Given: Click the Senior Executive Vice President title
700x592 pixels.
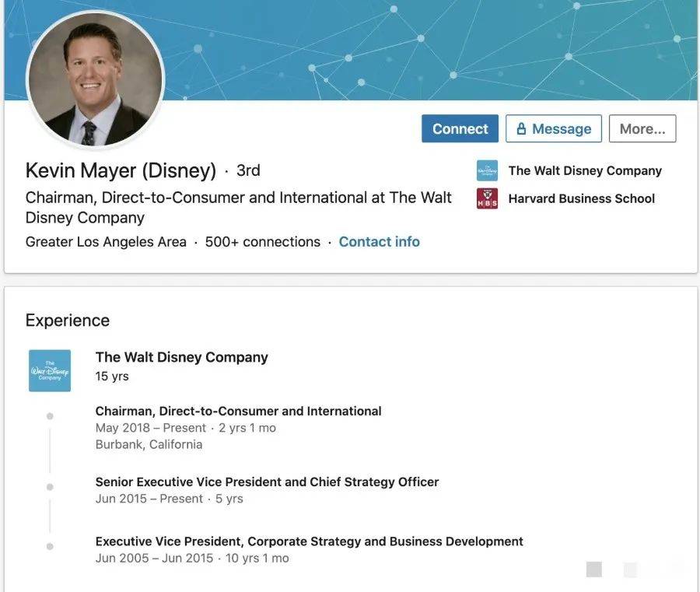Looking at the screenshot, I should (x=267, y=482).
